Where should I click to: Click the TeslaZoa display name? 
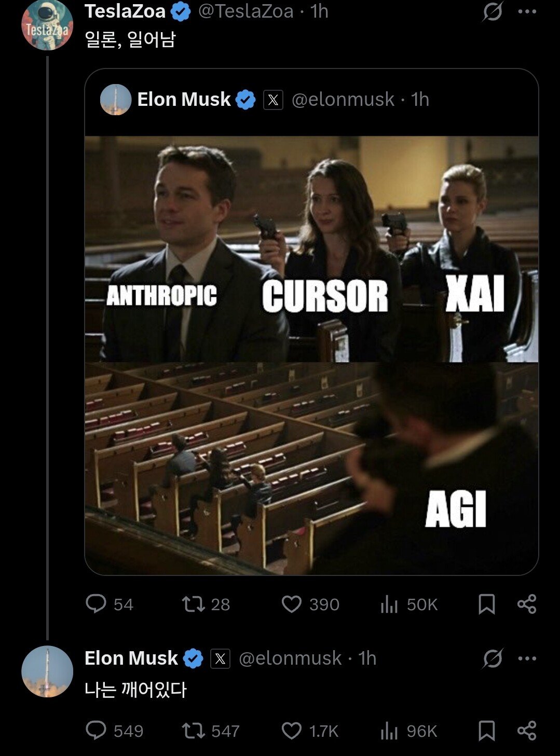point(125,11)
